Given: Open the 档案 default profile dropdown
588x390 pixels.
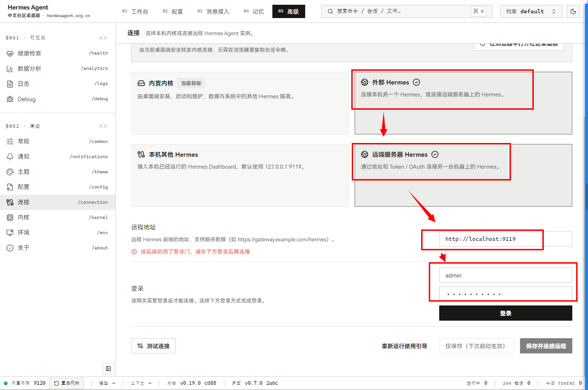Looking at the screenshot, I should [531, 11].
